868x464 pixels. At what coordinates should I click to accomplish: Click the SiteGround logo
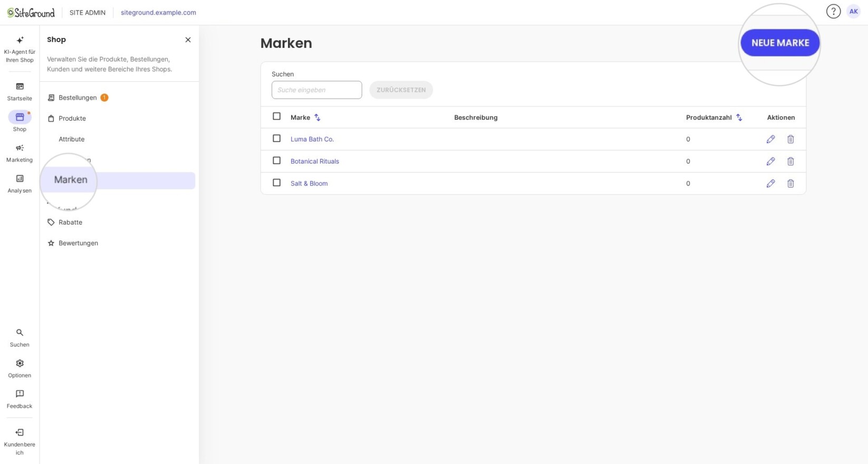point(31,12)
